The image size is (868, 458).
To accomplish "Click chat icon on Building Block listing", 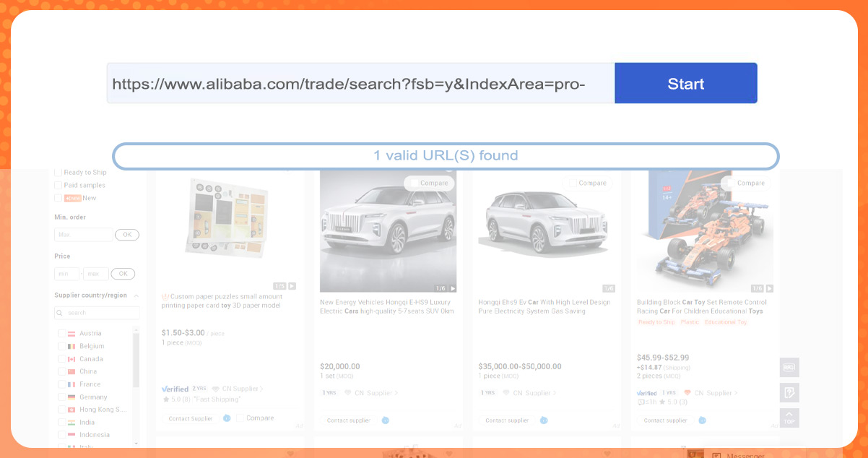I will (x=702, y=420).
